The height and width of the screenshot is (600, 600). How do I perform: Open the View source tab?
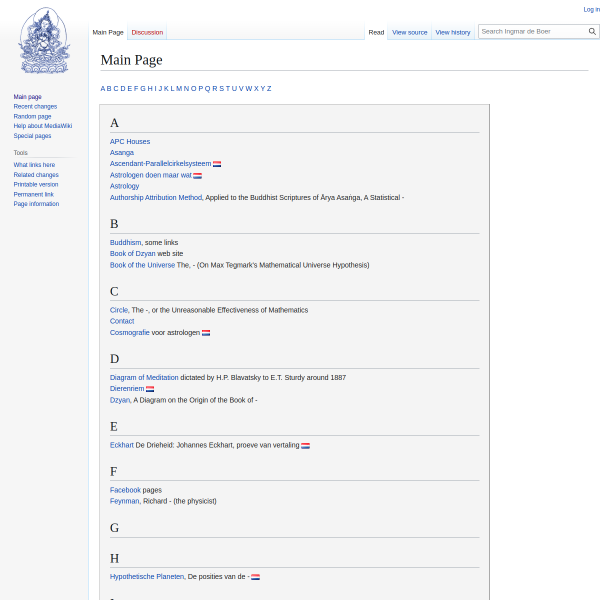coord(409,33)
